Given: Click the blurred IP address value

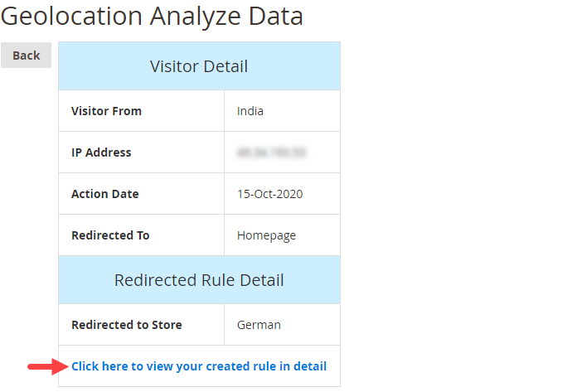Looking at the screenshot, I should point(271,152).
